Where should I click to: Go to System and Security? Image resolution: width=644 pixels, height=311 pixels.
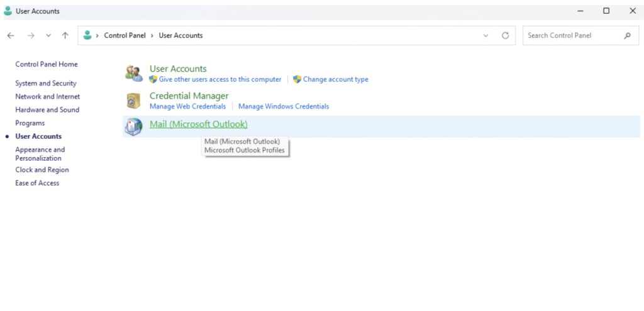point(45,84)
